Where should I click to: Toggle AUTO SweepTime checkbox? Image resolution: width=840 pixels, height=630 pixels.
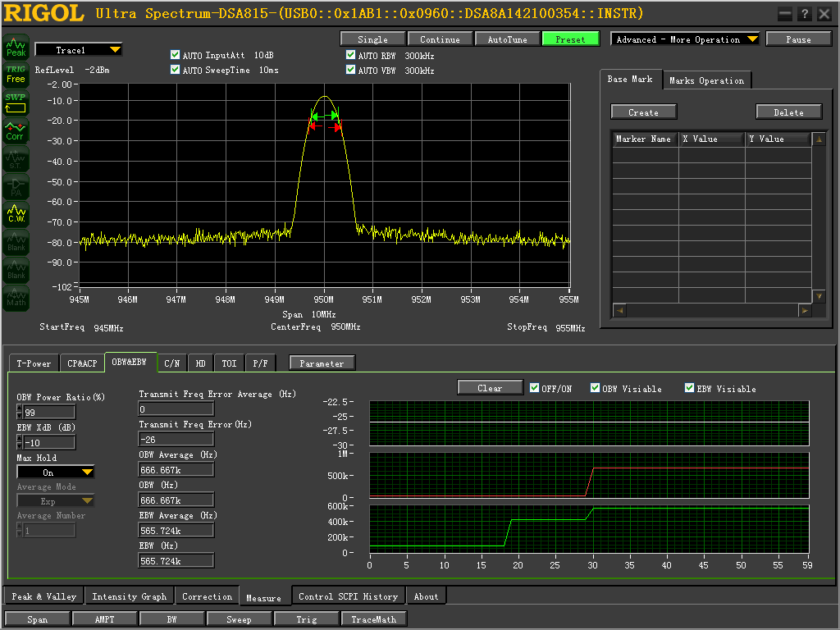tap(175, 70)
